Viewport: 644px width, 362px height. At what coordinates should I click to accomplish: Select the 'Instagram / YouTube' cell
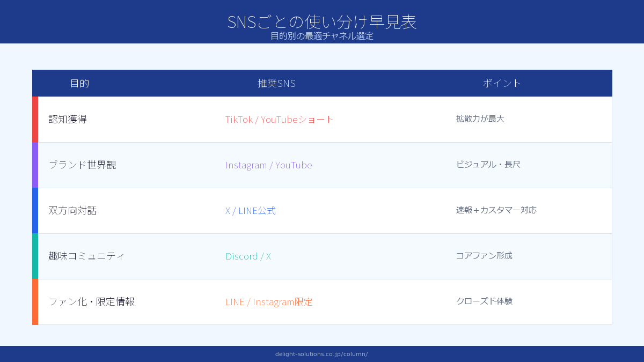click(269, 165)
